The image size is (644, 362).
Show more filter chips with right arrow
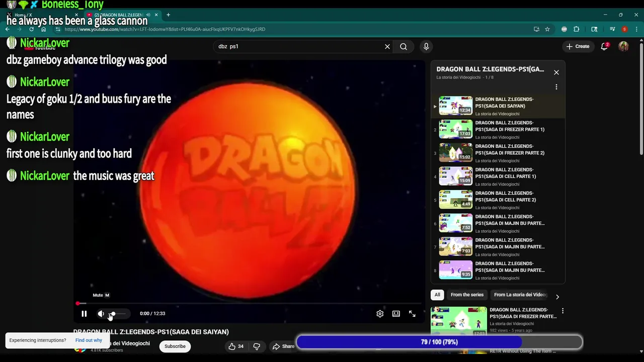point(557,297)
